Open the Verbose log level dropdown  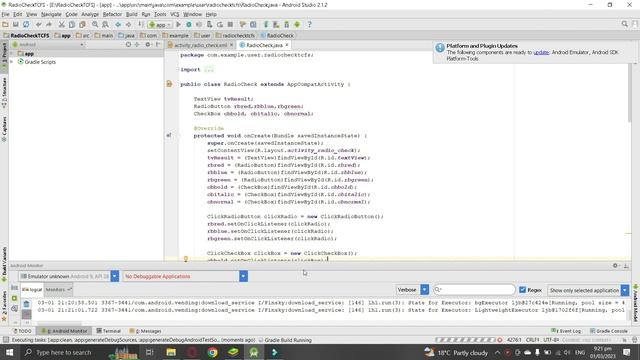pyautogui.click(x=412, y=290)
